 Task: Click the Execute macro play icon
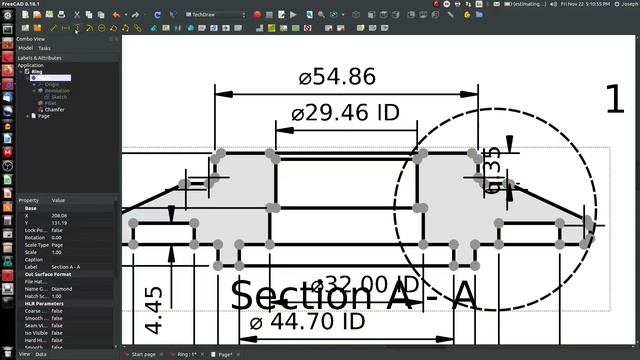293,15
